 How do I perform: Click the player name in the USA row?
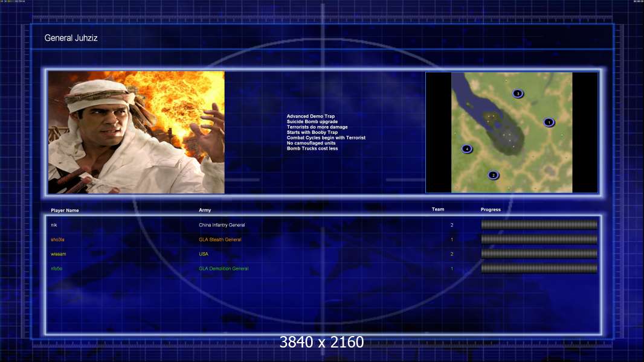tap(59, 254)
